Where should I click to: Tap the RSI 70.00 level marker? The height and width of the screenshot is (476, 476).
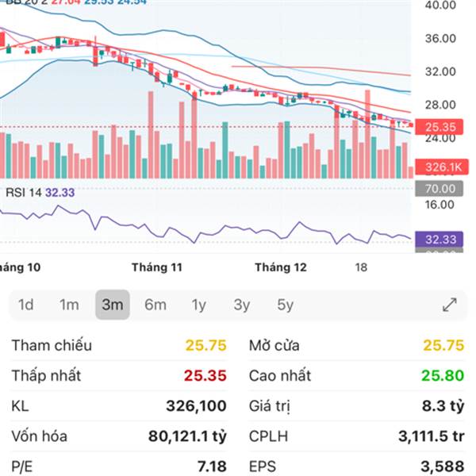click(x=440, y=189)
